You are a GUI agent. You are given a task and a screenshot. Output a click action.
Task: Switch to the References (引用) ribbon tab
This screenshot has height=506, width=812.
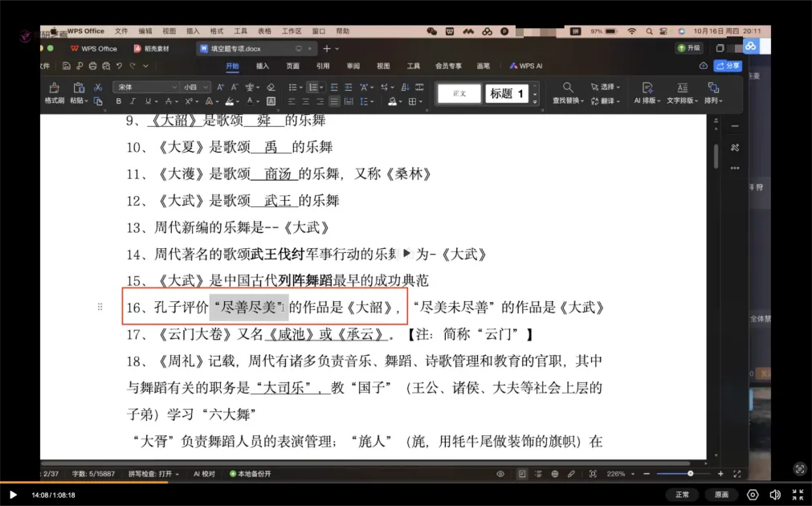pos(323,66)
